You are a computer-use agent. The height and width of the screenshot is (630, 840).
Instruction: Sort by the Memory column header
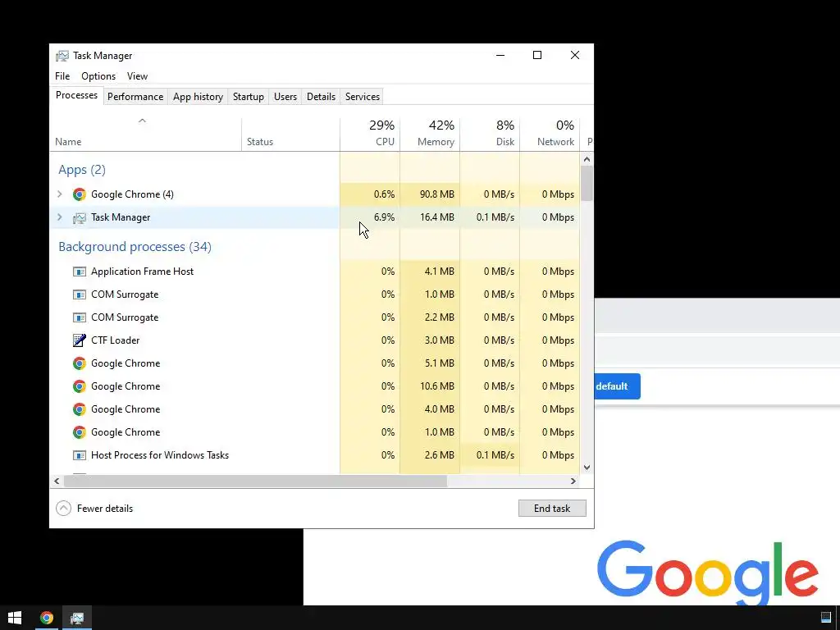point(430,135)
